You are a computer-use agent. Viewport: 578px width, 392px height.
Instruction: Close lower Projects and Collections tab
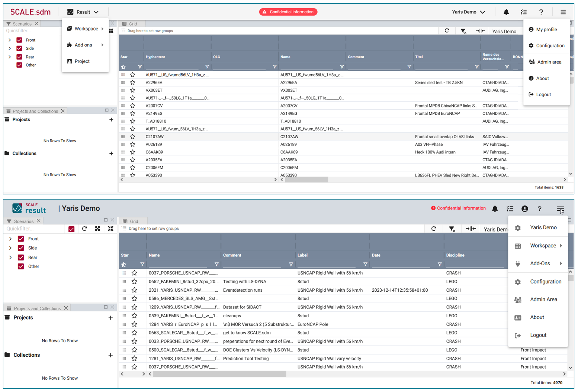66,308
